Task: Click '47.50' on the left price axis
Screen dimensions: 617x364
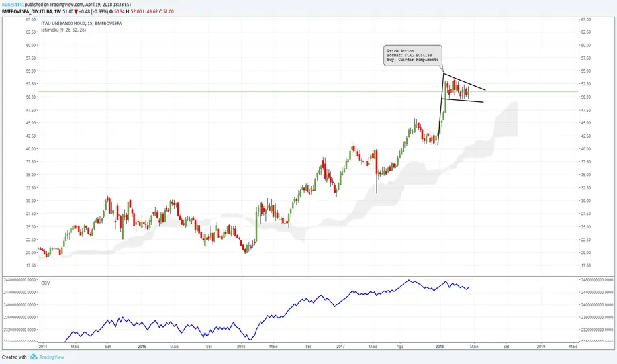Action: [x=31, y=110]
